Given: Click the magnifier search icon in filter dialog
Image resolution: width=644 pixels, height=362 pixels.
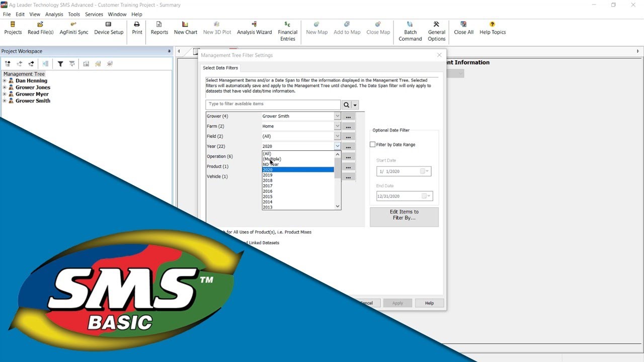Looking at the screenshot, I should pos(346,105).
